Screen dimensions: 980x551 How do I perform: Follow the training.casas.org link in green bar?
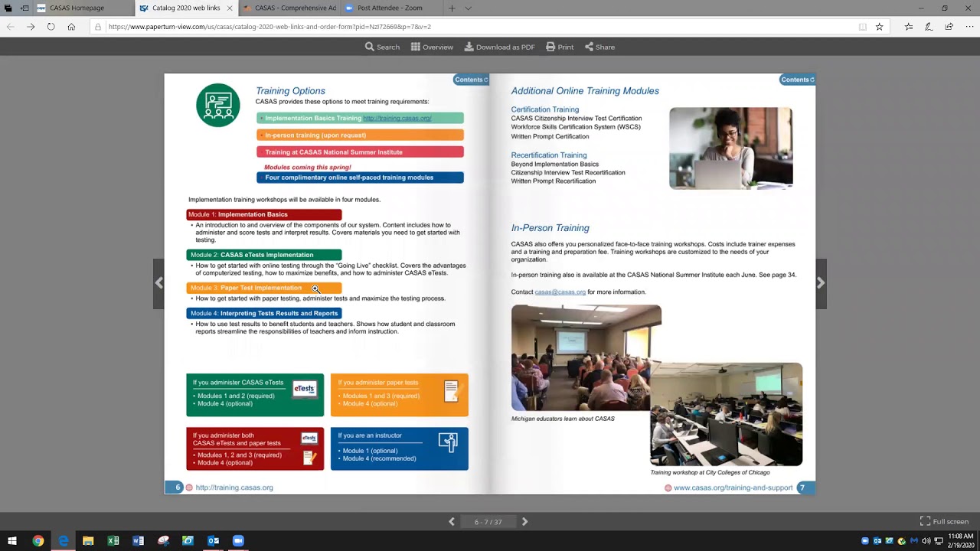click(397, 118)
